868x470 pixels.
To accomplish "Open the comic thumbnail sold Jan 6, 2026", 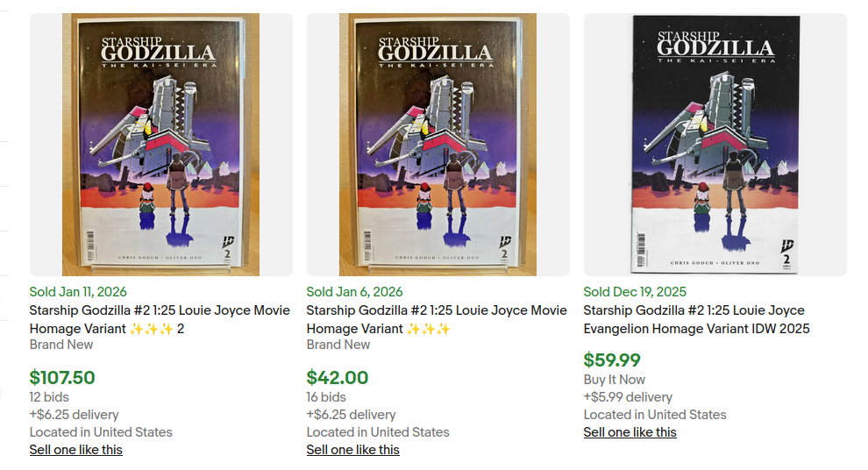I will pyautogui.click(x=438, y=145).
